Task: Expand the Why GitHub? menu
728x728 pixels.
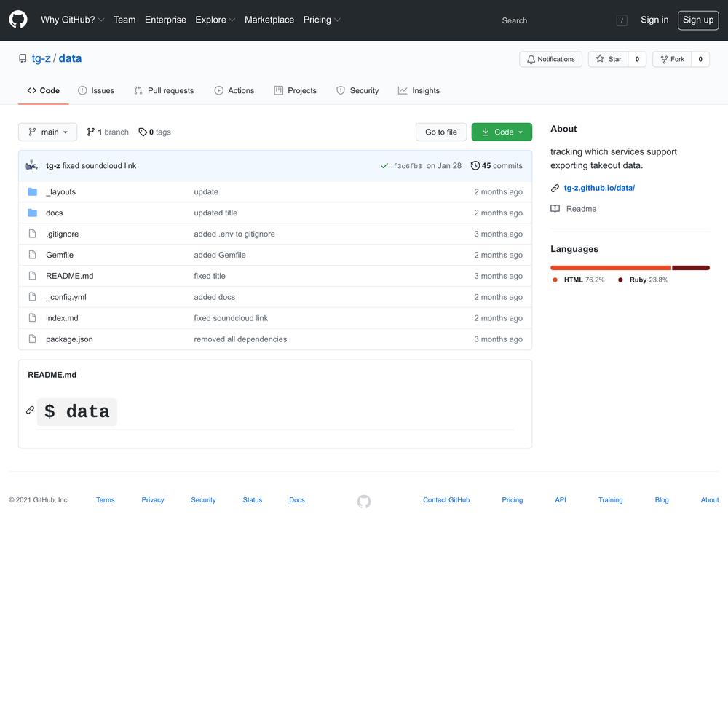Action: click(72, 20)
